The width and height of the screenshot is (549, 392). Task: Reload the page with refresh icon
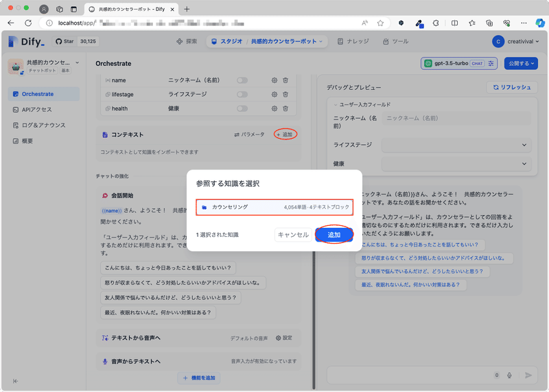pos(28,23)
